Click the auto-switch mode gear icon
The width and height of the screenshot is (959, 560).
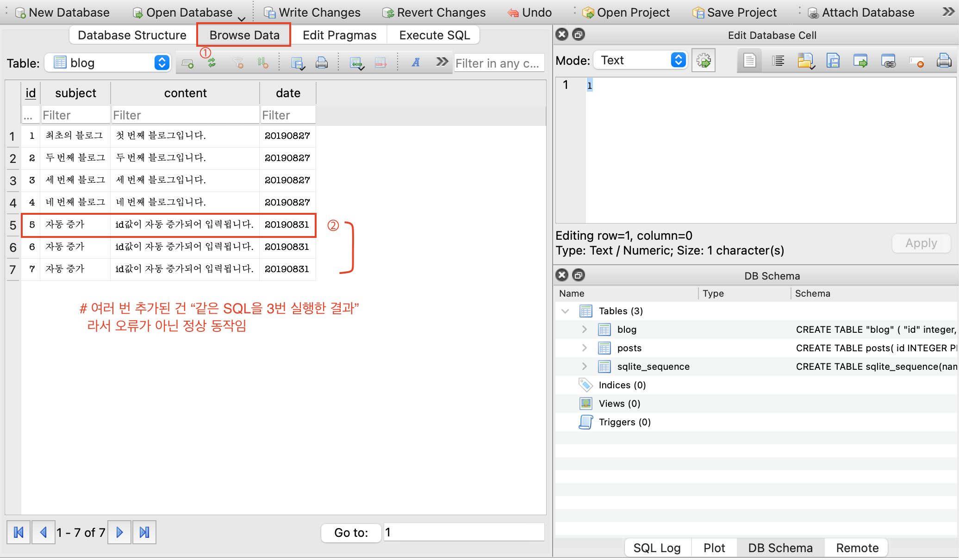pyautogui.click(x=704, y=61)
